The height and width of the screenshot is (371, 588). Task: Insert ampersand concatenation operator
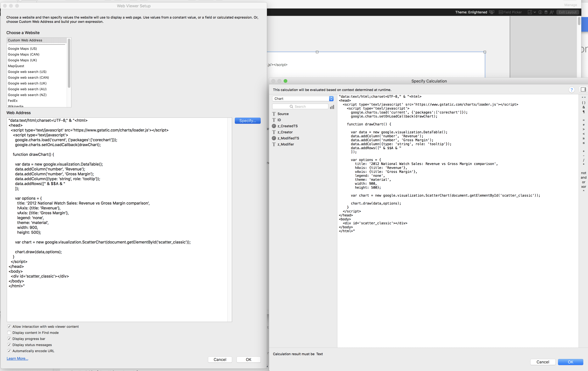583,107
